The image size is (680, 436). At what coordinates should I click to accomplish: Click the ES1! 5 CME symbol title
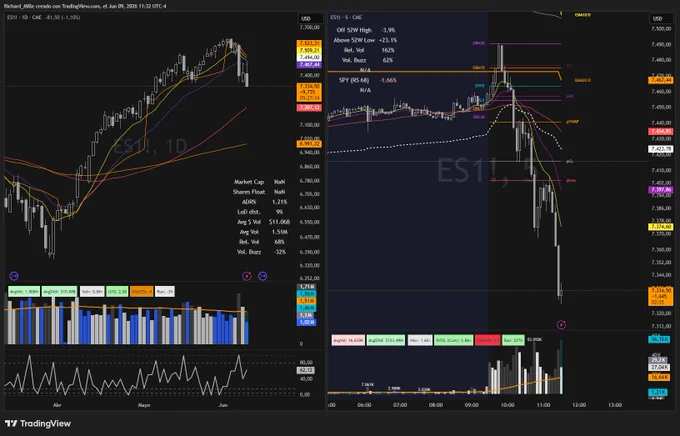tap(346, 17)
